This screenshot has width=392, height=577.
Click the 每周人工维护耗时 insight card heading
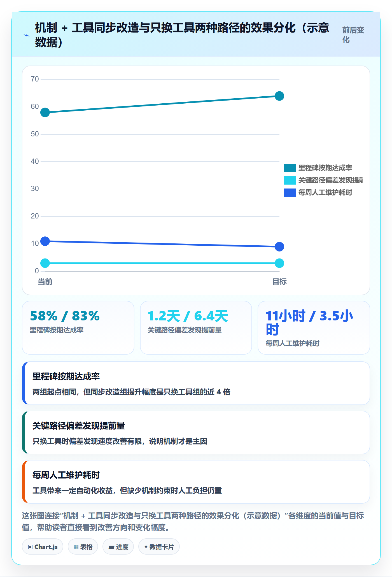[66, 475]
